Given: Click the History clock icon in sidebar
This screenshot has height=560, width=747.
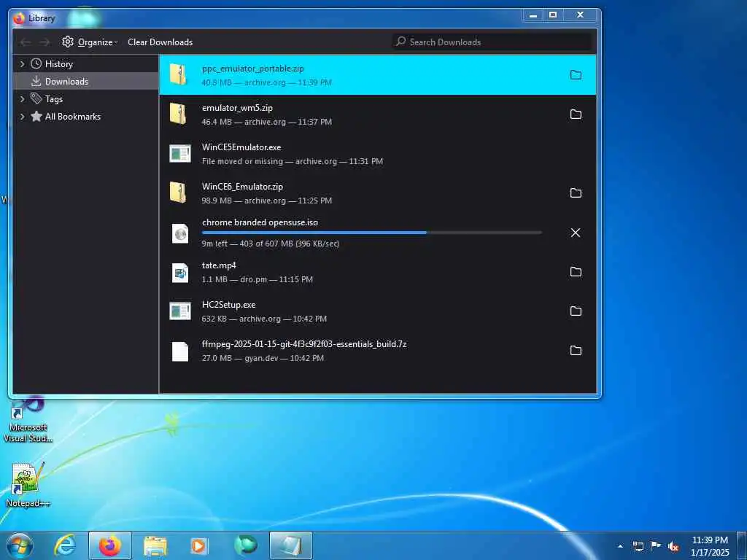Looking at the screenshot, I should pos(36,63).
